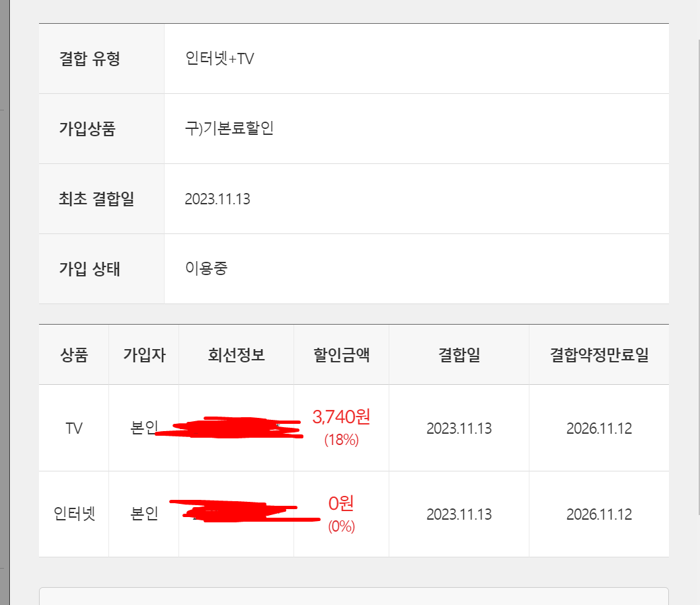Select the 구)기본료할인 product text
The width and height of the screenshot is (700, 605).
(229, 128)
